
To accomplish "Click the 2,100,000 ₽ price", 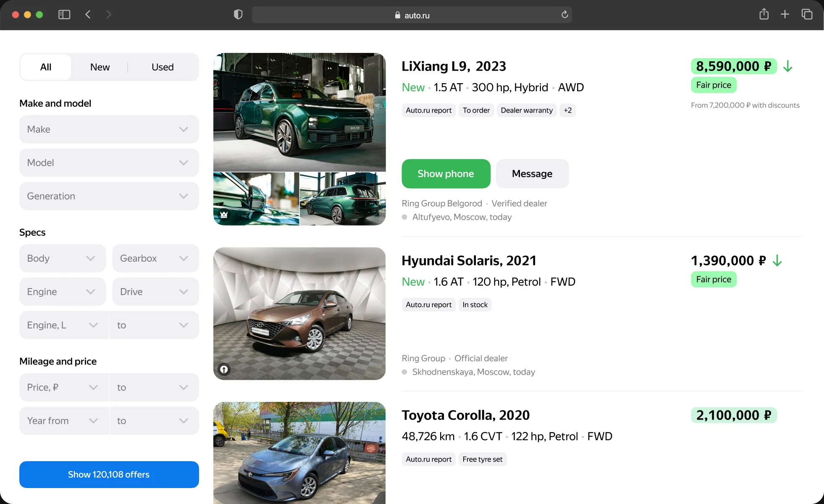I will [x=734, y=415].
